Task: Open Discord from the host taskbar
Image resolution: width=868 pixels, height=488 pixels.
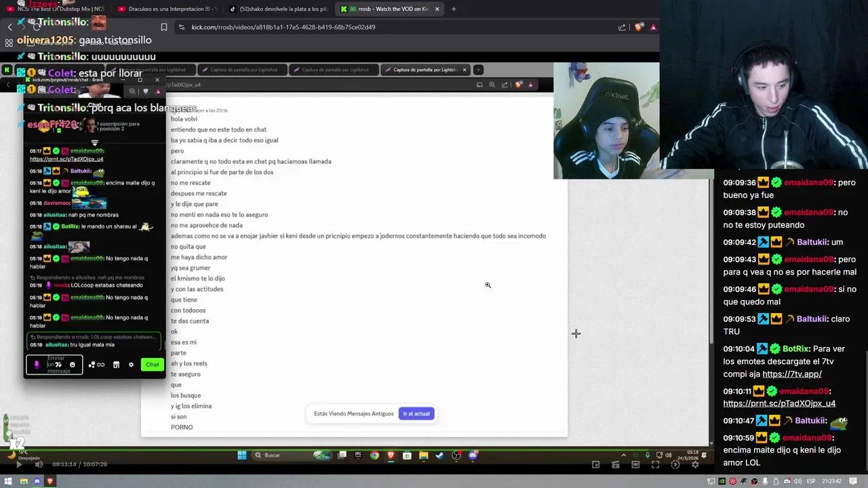Action: 37,481
